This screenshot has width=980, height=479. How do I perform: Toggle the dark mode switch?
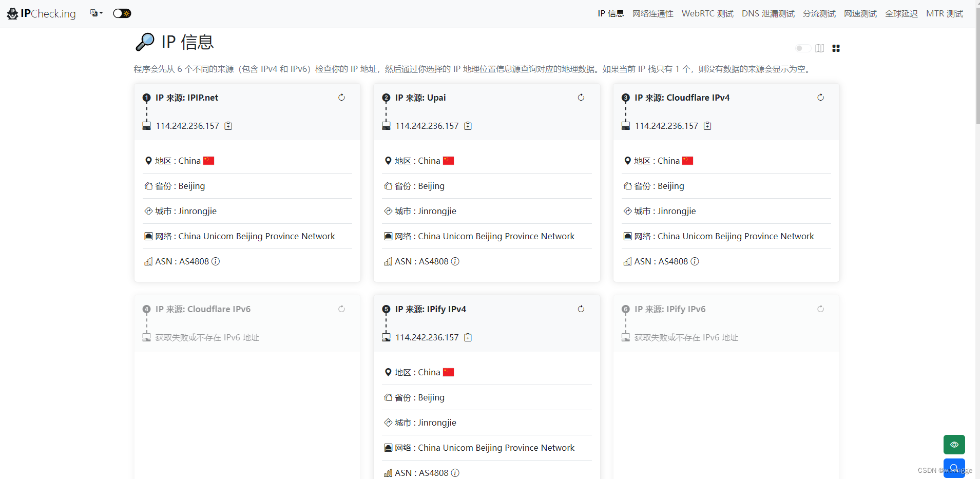point(122,13)
